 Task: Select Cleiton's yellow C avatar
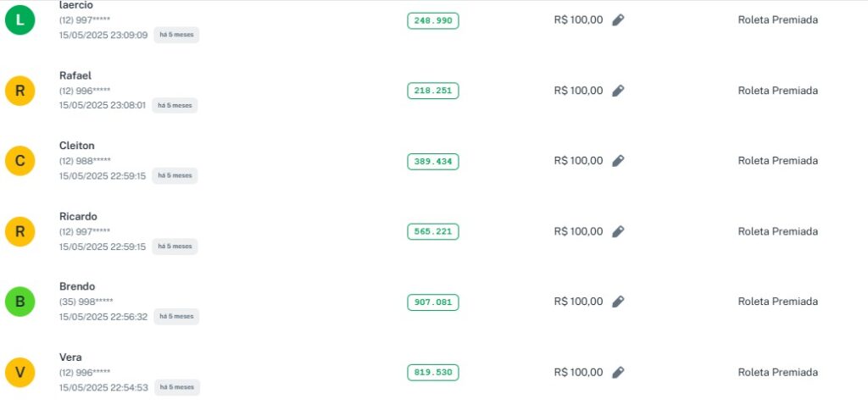point(19,161)
